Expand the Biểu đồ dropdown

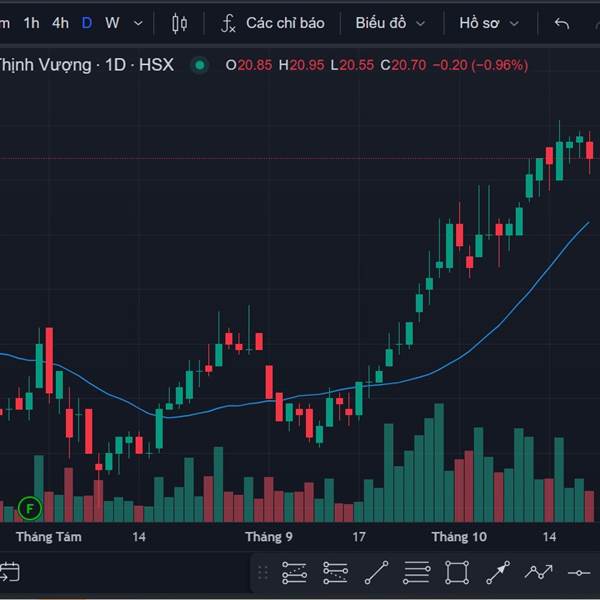click(x=390, y=23)
